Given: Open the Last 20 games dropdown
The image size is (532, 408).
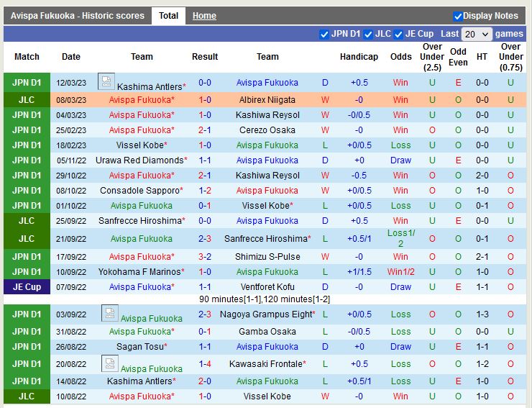Looking at the screenshot, I should 477,35.
